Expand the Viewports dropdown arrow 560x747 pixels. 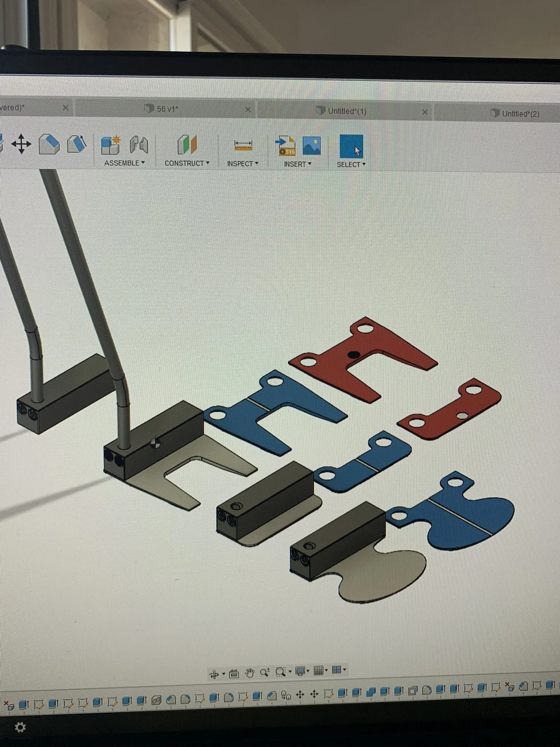[345, 669]
